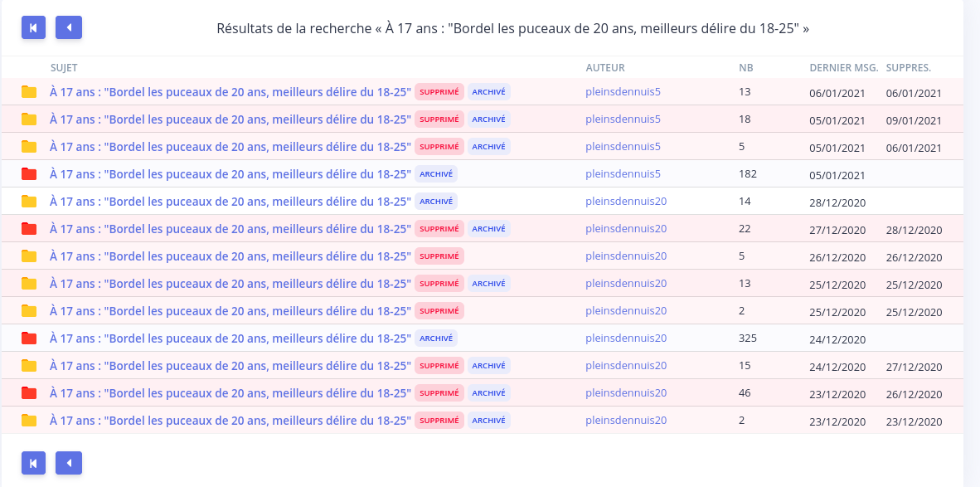Open author pleinsdennuis20 on the 14-message row
The width and height of the screenshot is (980, 487).
[626, 202]
